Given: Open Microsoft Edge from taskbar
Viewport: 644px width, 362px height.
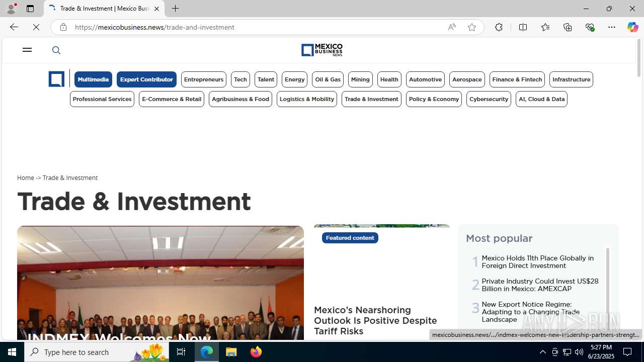Looking at the screenshot, I should 207,352.
